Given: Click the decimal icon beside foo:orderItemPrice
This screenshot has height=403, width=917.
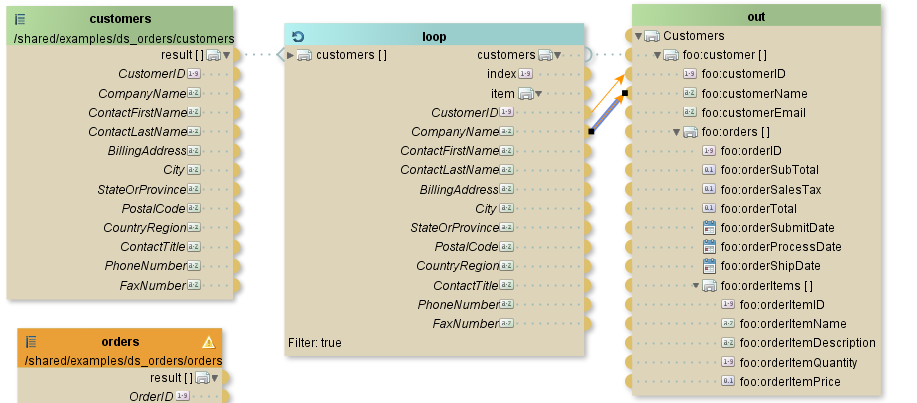Looking at the screenshot, I should (x=728, y=381).
